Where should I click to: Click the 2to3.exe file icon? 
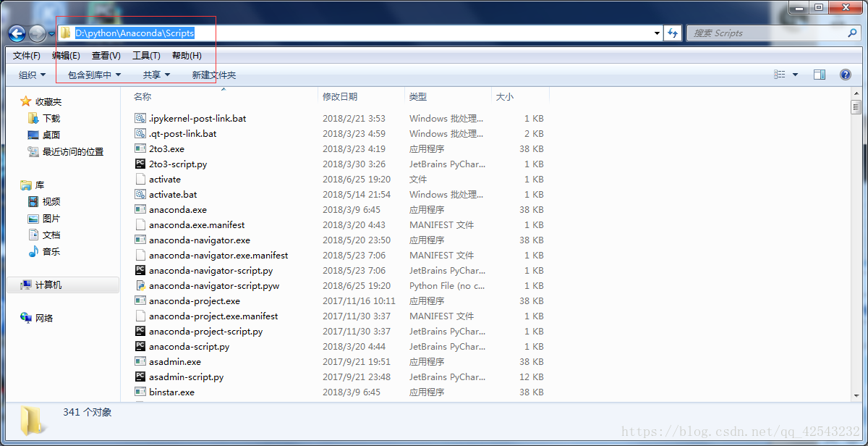pyautogui.click(x=140, y=148)
